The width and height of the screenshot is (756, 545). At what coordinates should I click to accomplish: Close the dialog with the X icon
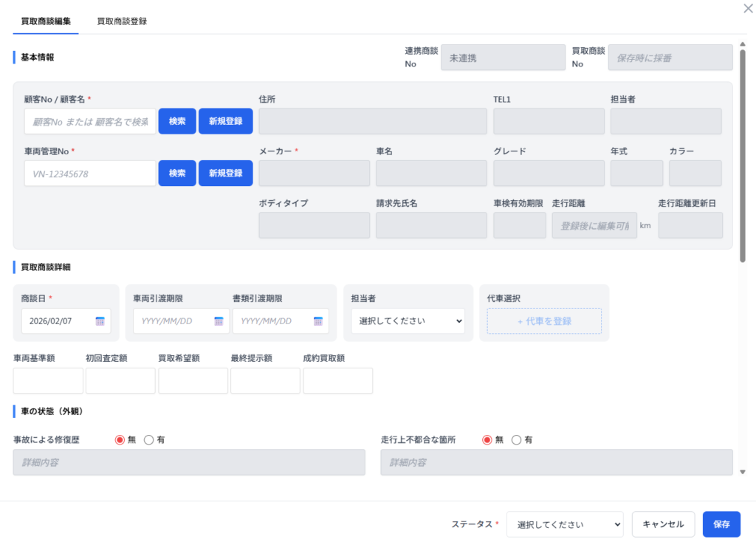pyautogui.click(x=746, y=7)
